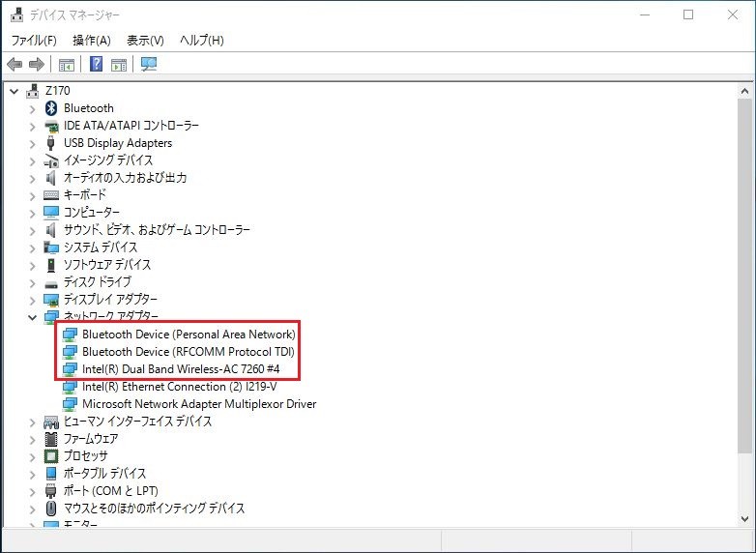Image resolution: width=756 pixels, height=553 pixels.
Task: Select Intel(R) Ethernet Connection (2) I219-V
Action: pyautogui.click(x=180, y=387)
